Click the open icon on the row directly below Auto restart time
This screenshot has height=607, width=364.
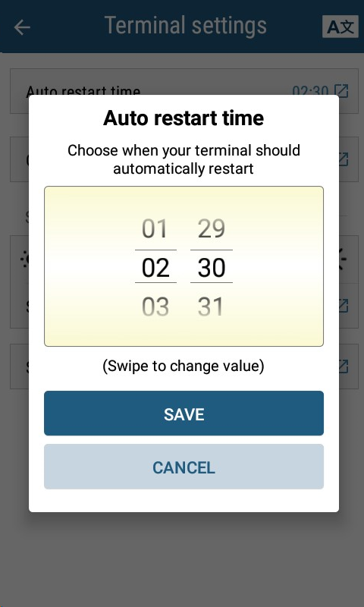tap(344, 159)
